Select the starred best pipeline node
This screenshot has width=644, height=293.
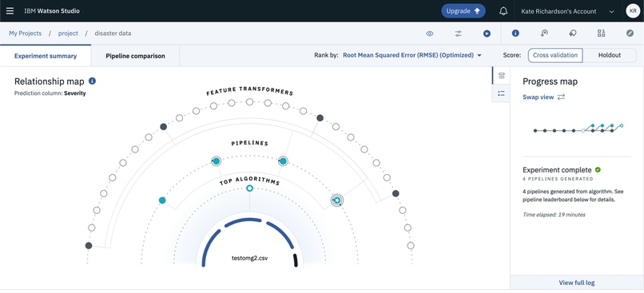tap(337, 200)
